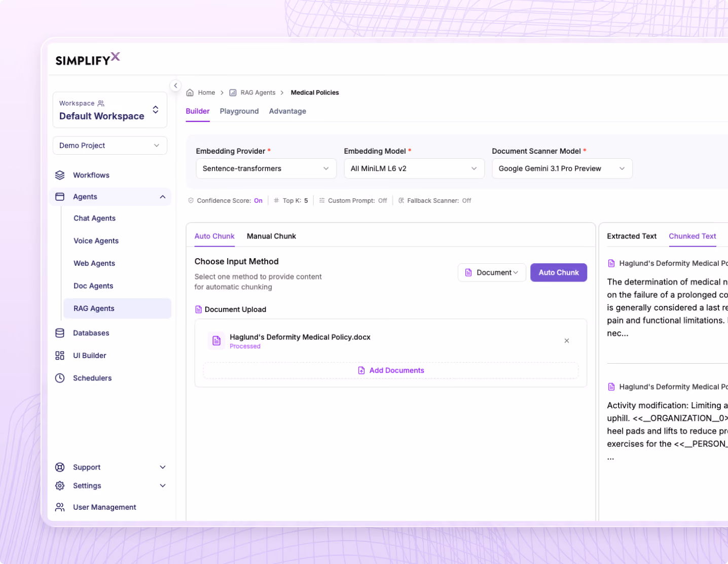Click the Document Upload section icon
728x564 pixels.
tap(199, 309)
